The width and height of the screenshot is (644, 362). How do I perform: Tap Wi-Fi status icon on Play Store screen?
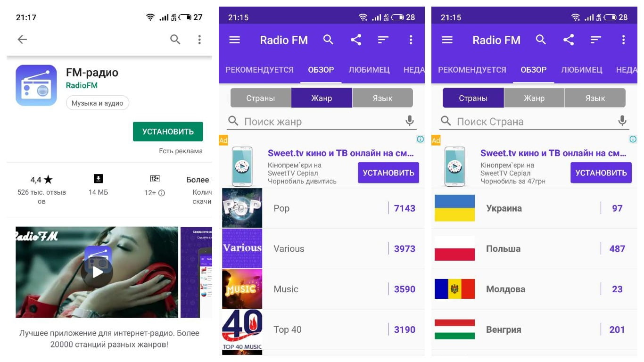click(150, 17)
